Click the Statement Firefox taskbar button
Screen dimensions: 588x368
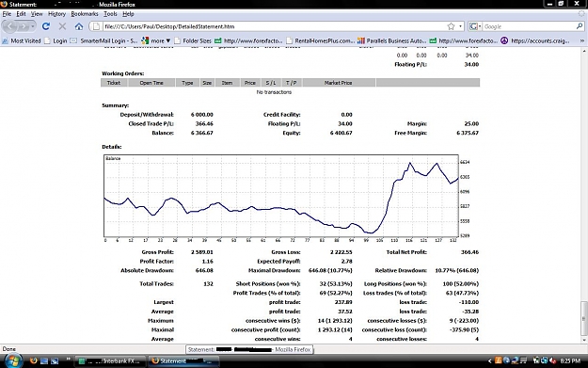pos(183,360)
